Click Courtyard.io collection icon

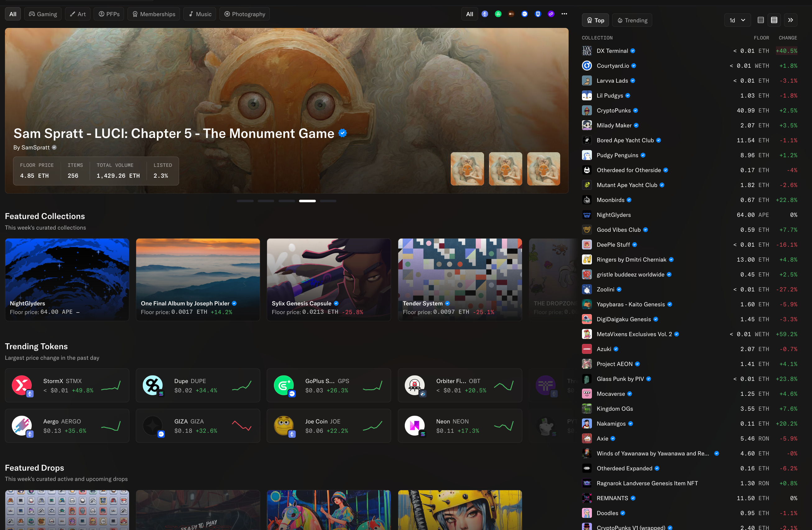click(587, 66)
